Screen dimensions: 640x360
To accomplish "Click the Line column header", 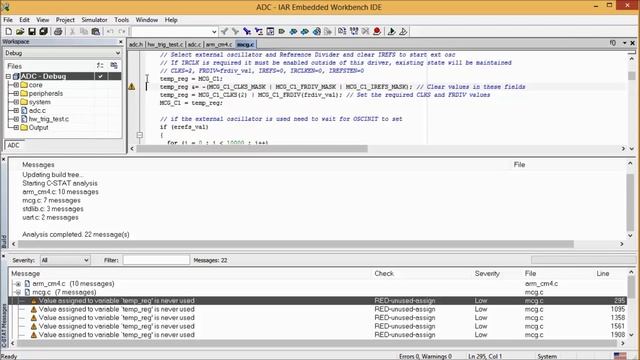I will [x=602, y=273].
